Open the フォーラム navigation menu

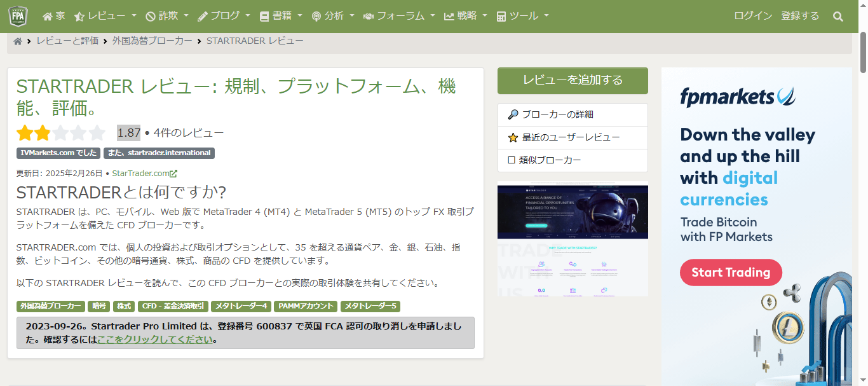[x=399, y=16]
